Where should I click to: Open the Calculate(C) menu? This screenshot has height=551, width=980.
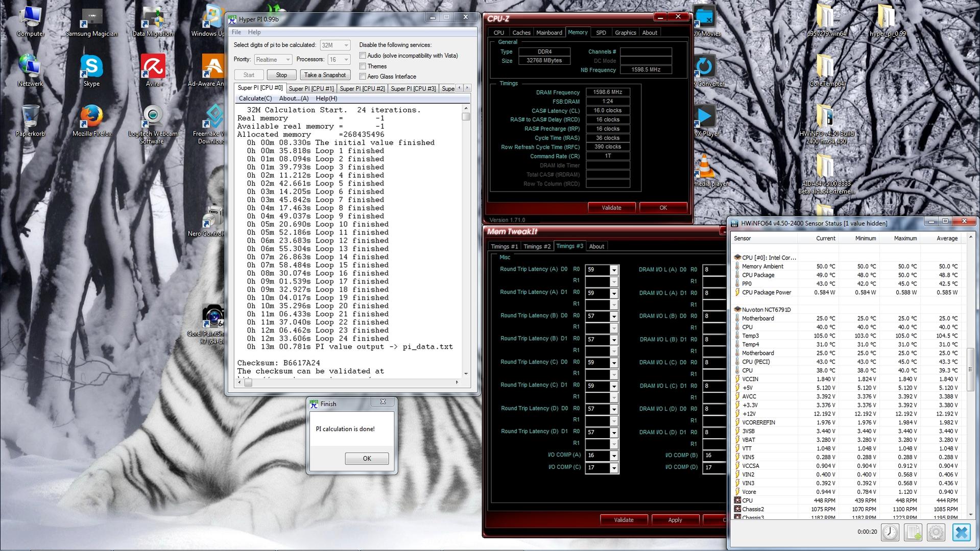(255, 99)
